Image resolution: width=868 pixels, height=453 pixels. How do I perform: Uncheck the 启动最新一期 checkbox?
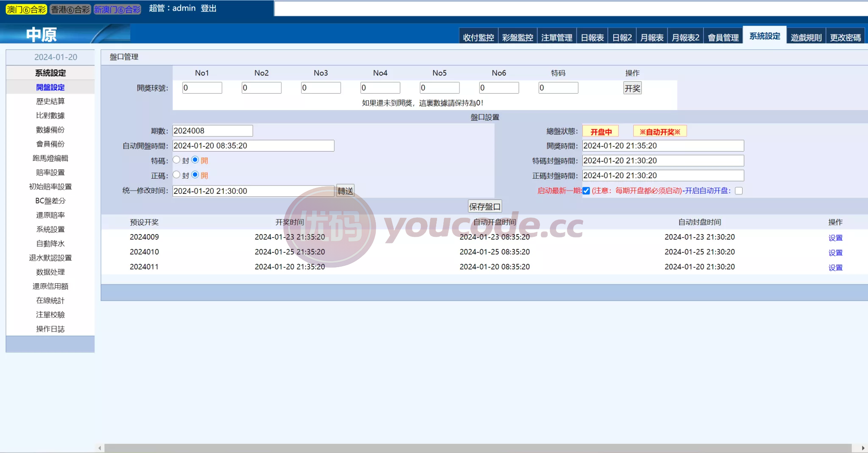[x=586, y=191]
